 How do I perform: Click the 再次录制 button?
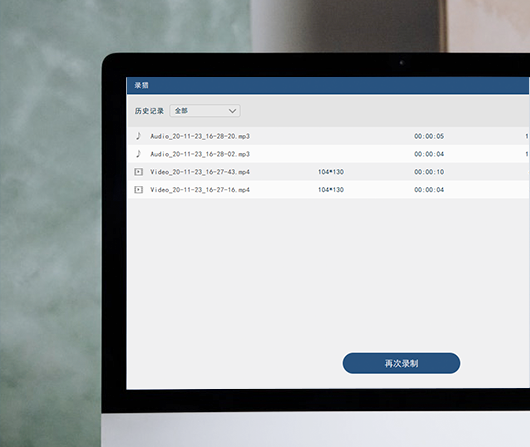(x=401, y=363)
